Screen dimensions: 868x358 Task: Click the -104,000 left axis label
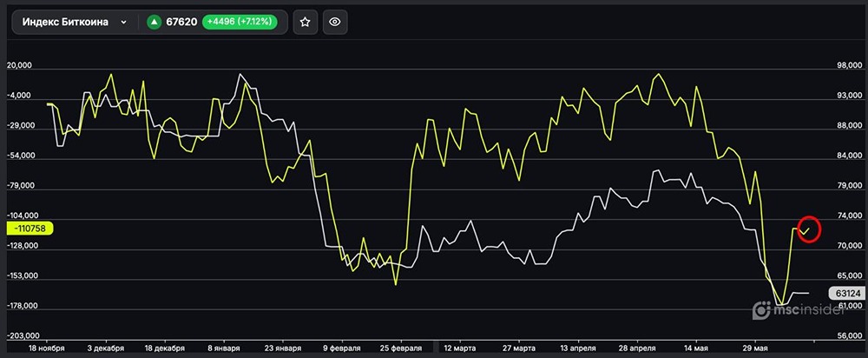23,215
